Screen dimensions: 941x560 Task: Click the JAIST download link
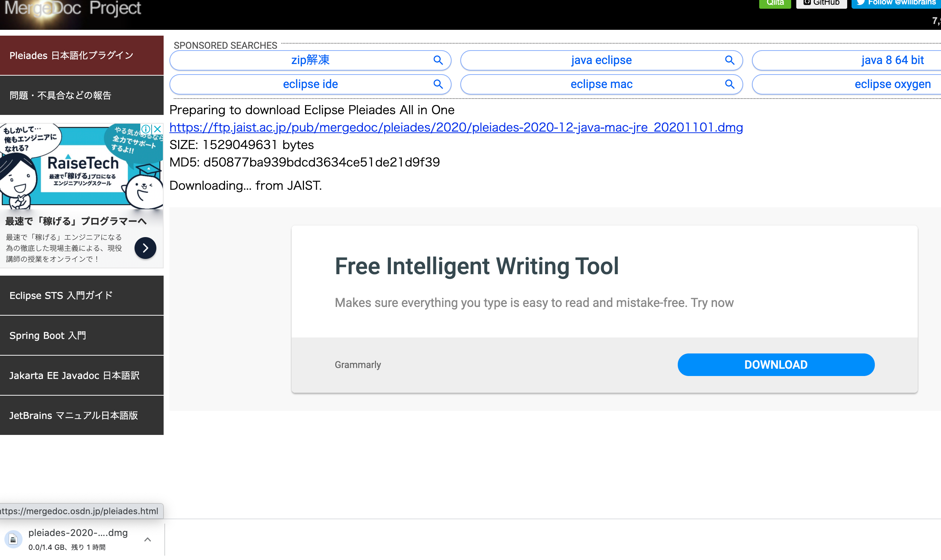456,127
